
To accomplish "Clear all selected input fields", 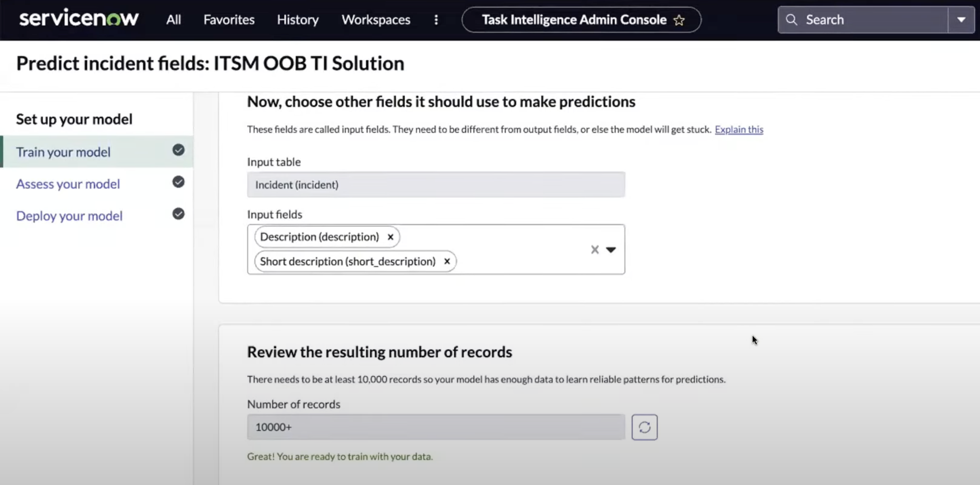I will [594, 250].
